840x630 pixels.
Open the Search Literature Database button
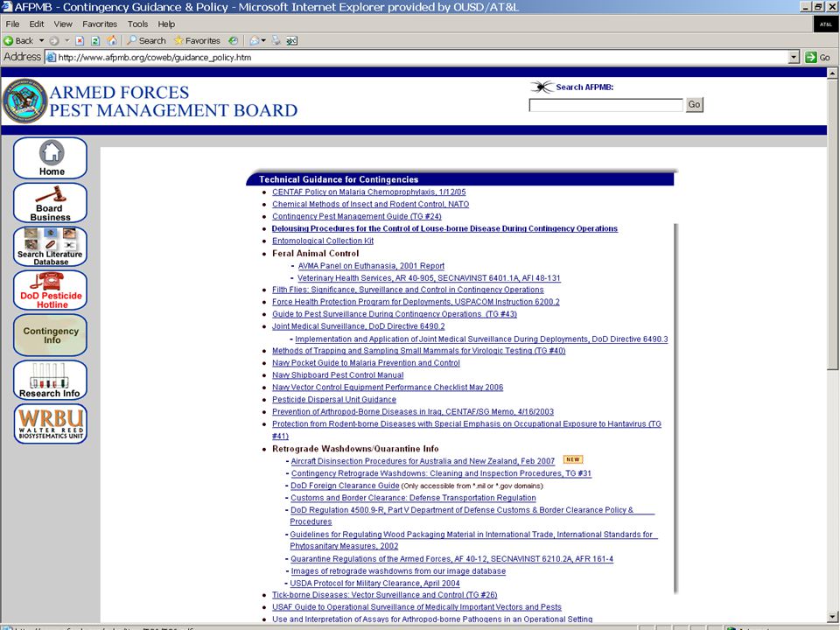[51, 247]
